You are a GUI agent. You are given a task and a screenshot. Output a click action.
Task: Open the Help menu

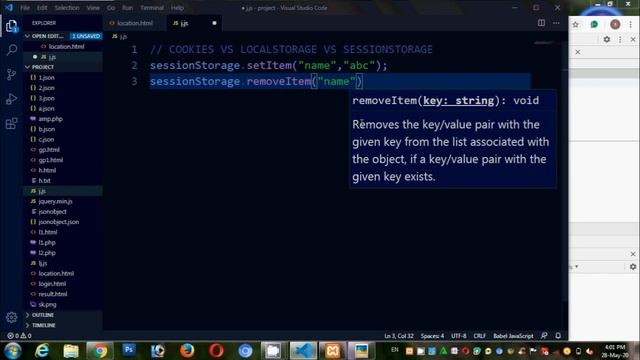coord(177,8)
